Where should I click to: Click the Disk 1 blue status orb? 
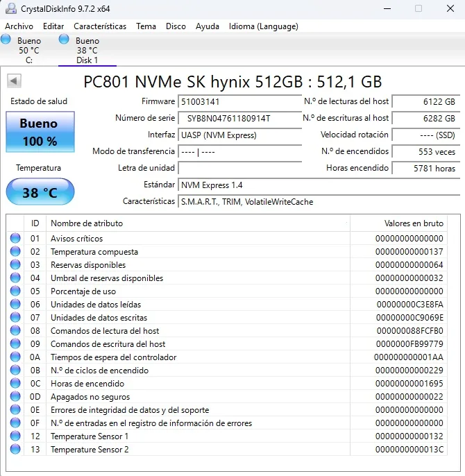click(x=64, y=39)
